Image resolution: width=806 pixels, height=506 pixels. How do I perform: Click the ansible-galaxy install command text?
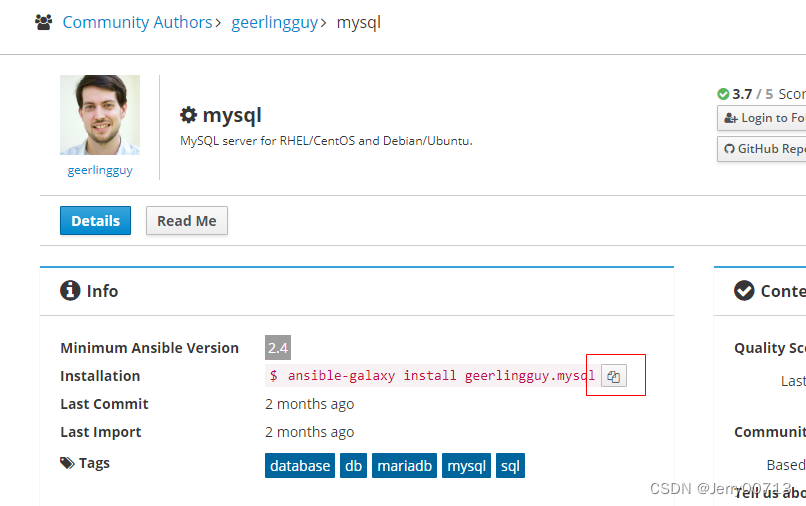432,376
